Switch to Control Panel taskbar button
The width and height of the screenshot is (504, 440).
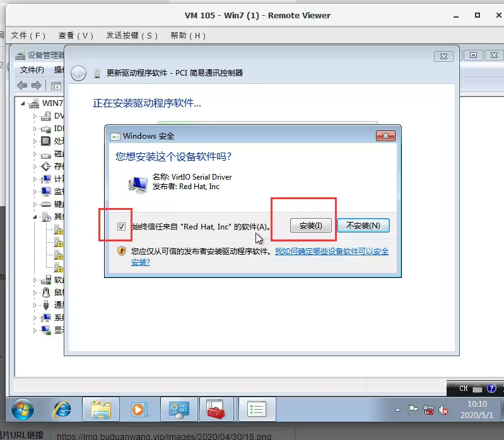(179, 409)
